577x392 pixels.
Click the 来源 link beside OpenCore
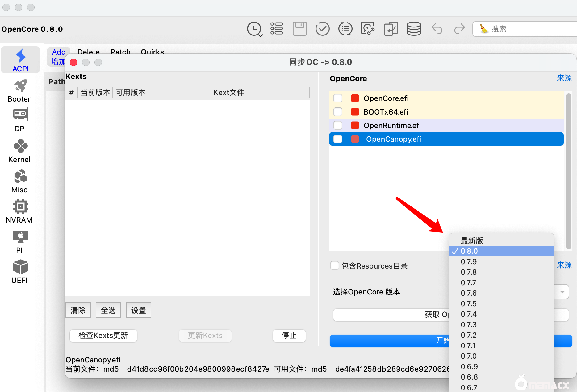pos(564,78)
